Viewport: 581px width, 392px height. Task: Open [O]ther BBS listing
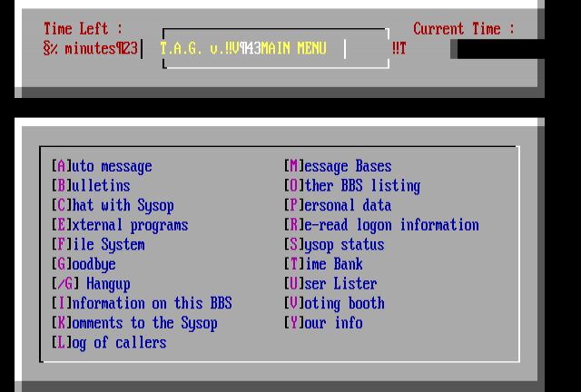[x=352, y=186]
